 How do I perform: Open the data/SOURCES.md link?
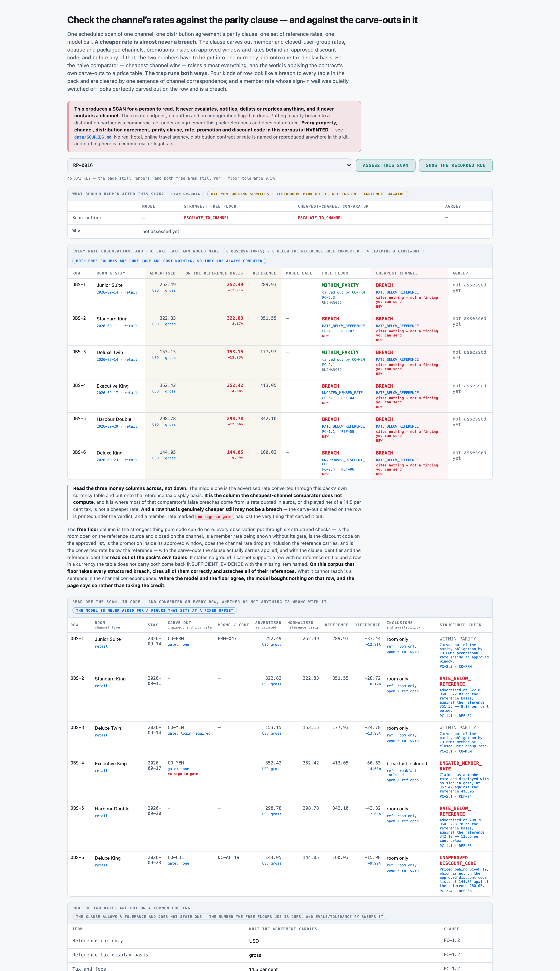(x=93, y=137)
